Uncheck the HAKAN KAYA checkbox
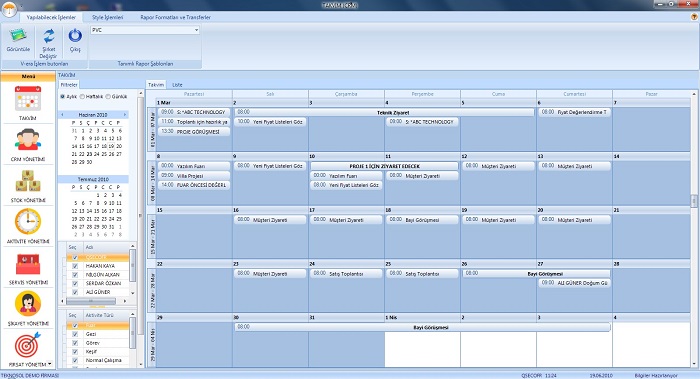The image size is (700, 379). coord(75,266)
